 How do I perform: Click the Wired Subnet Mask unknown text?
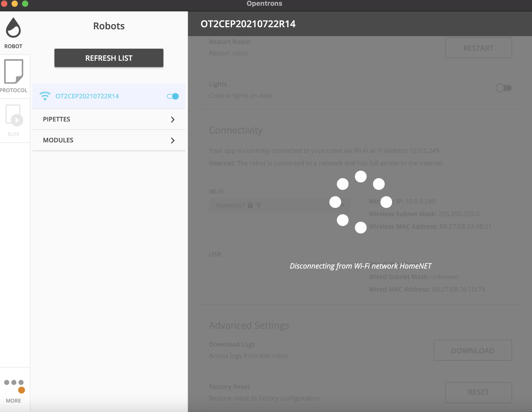444,277
